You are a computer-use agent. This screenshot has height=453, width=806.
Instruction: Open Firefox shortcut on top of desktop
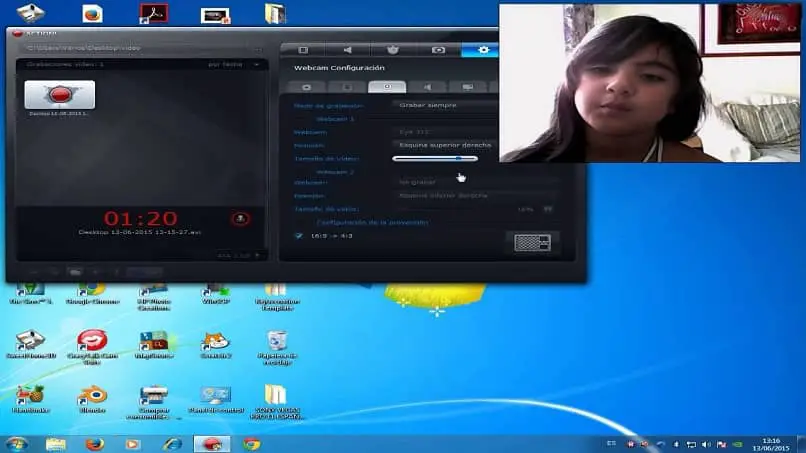click(93, 14)
